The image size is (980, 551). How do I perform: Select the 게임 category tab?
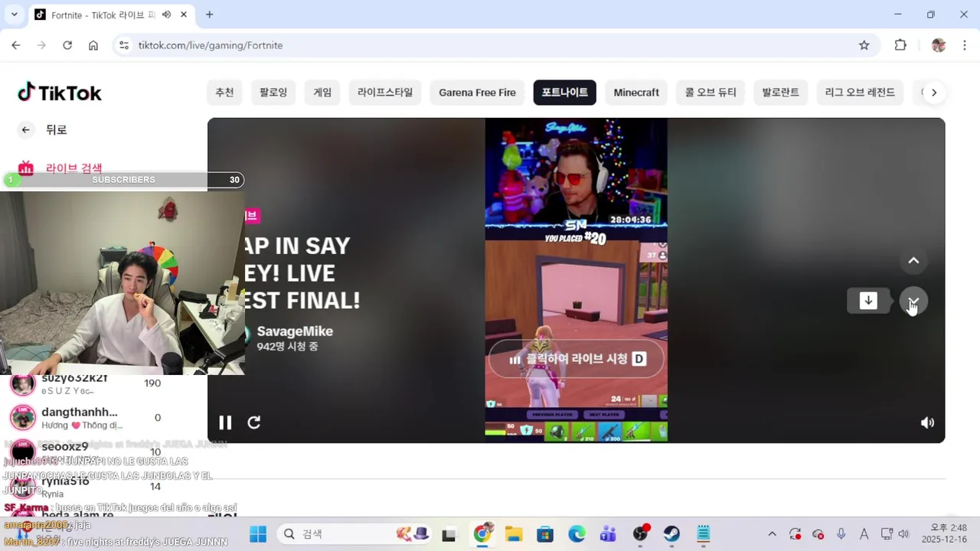322,93
